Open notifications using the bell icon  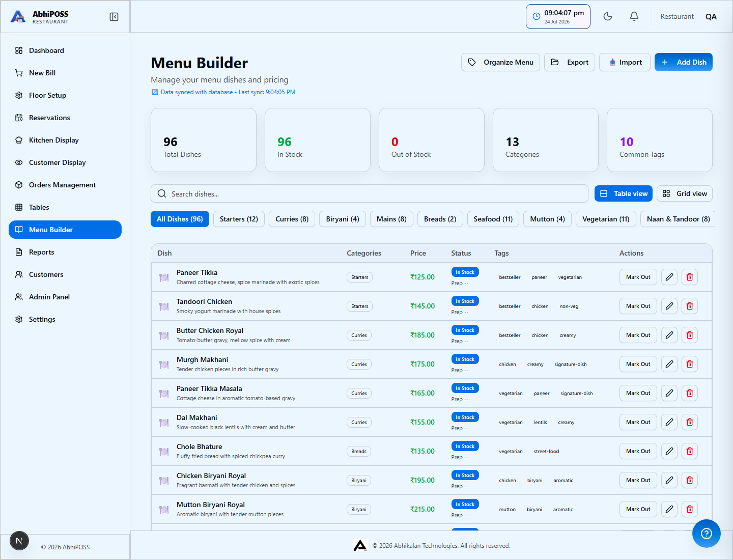(x=634, y=16)
